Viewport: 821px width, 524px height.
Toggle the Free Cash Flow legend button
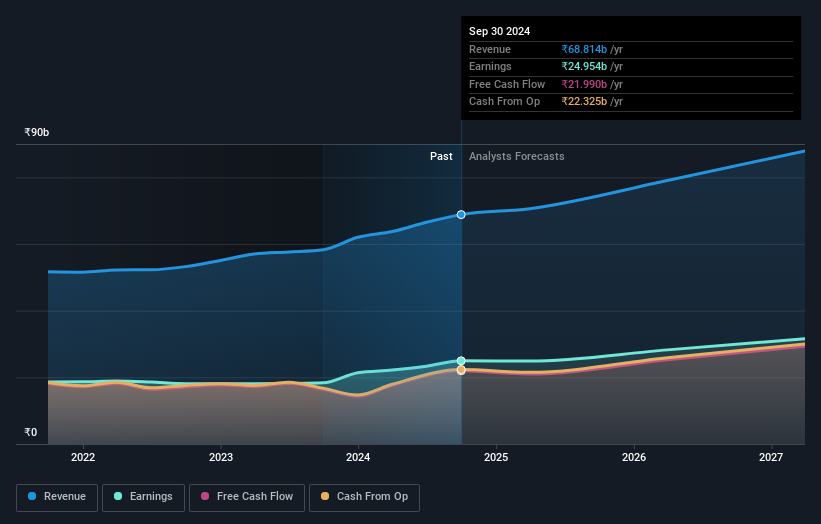pyautogui.click(x=247, y=497)
